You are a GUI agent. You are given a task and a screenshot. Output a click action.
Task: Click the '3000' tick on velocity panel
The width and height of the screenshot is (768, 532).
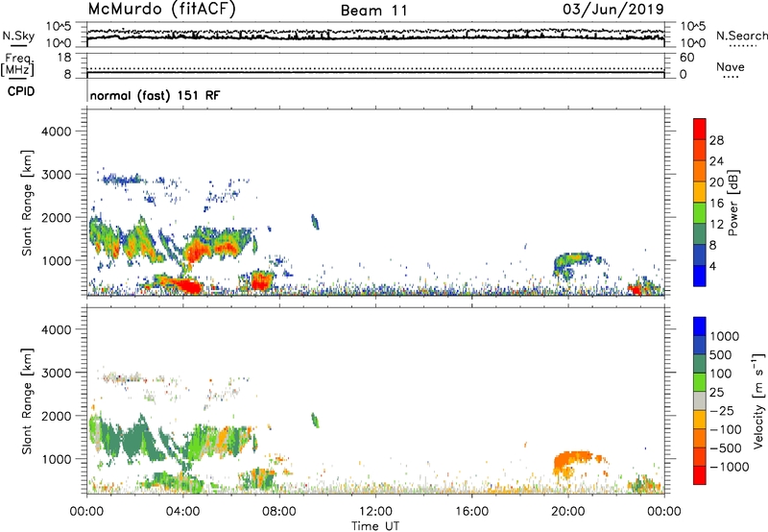point(56,373)
